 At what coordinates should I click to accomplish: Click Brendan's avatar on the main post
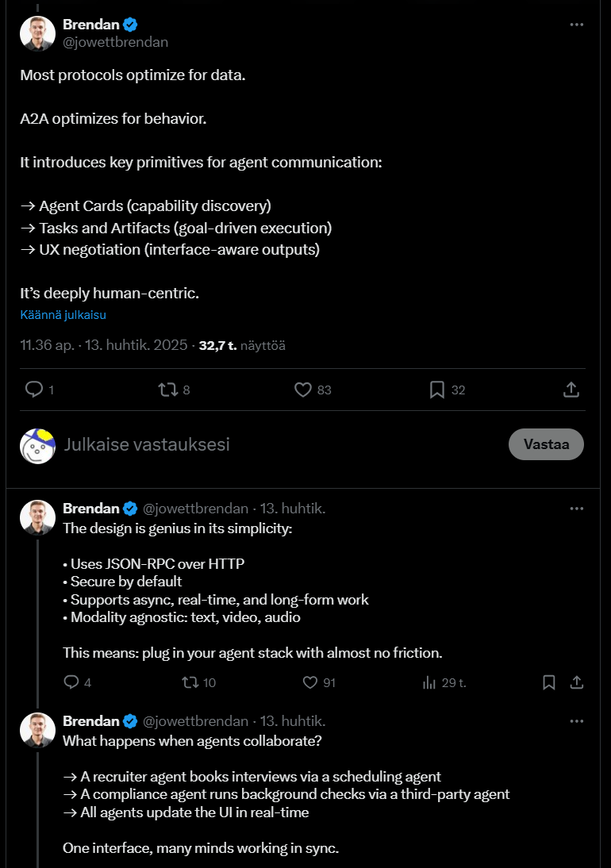37,33
